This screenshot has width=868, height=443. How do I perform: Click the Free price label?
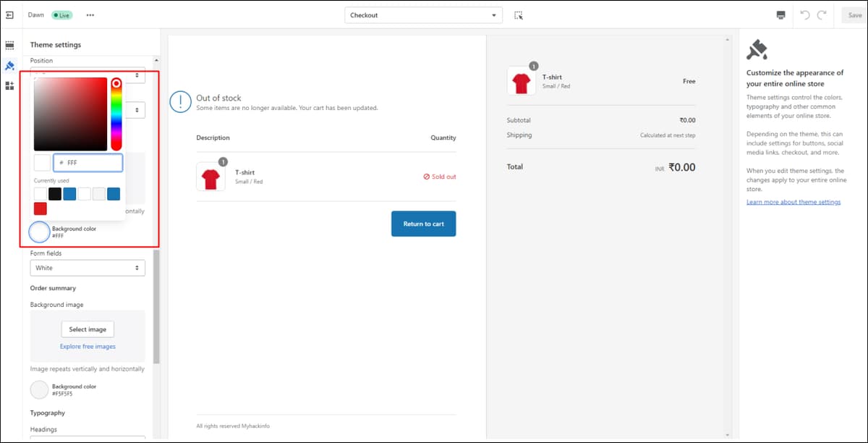click(x=689, y=81)
